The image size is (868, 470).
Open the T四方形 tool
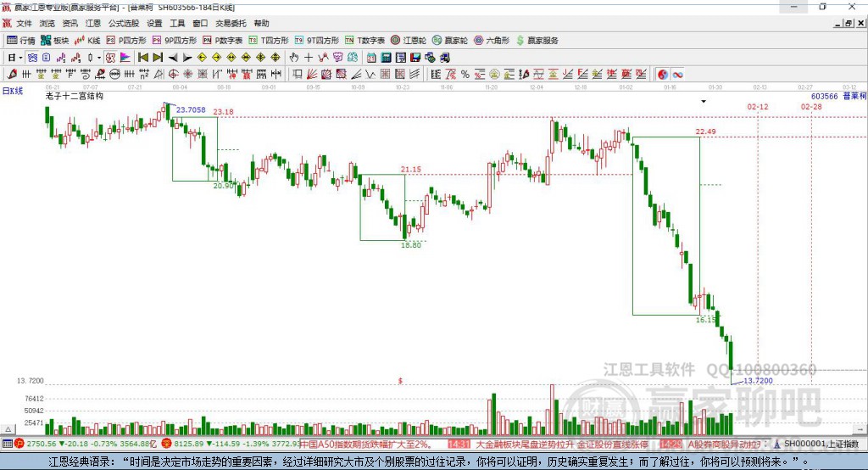point(269,41)
